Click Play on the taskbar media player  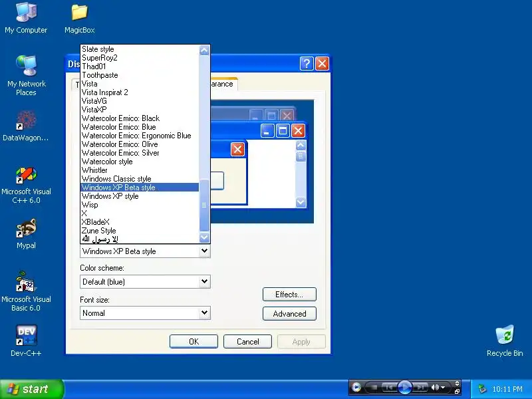404,387
